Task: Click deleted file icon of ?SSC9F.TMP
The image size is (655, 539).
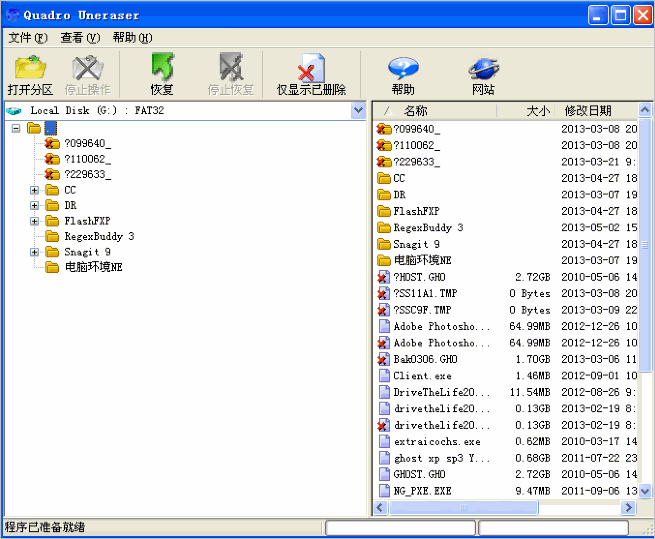Action: point(383,310)
